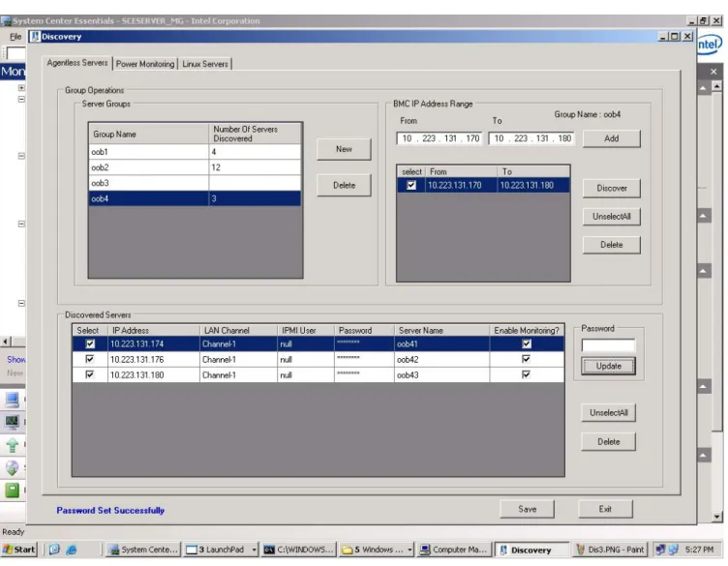Click the From IP address field

(x=440, y=138)
